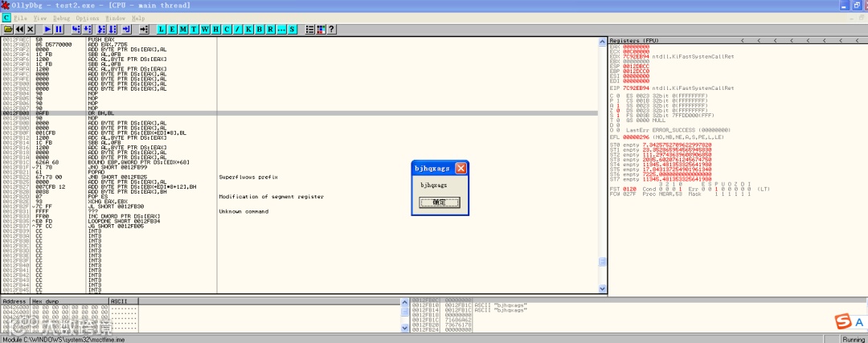This screenshot has height=343, width=868.
Task: Show the CPU window (C) toolbar button
Action: [227, 30]
